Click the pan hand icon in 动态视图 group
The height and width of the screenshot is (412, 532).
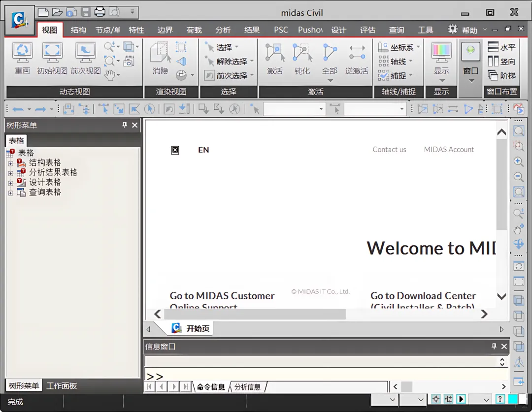point(110,75)
